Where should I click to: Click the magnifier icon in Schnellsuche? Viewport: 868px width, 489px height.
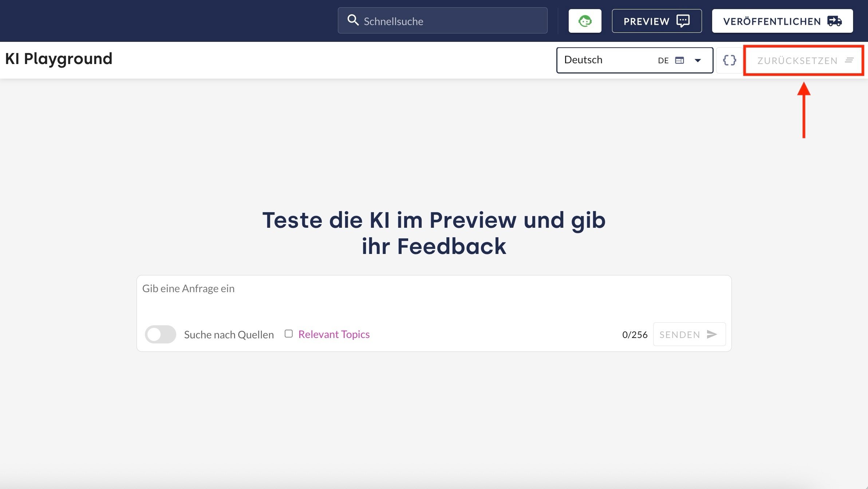pyautogui.click(x=353, y=20)
